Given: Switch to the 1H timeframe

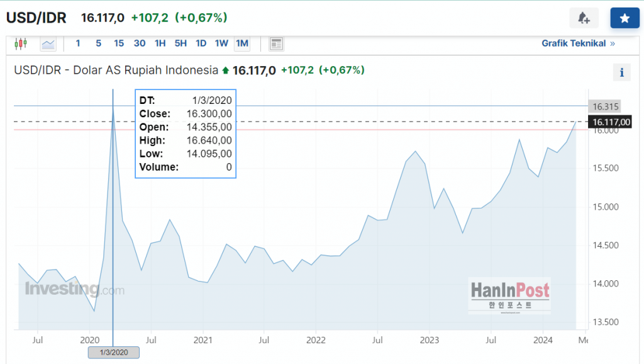Looking at the screenshot, I should 160,43.
